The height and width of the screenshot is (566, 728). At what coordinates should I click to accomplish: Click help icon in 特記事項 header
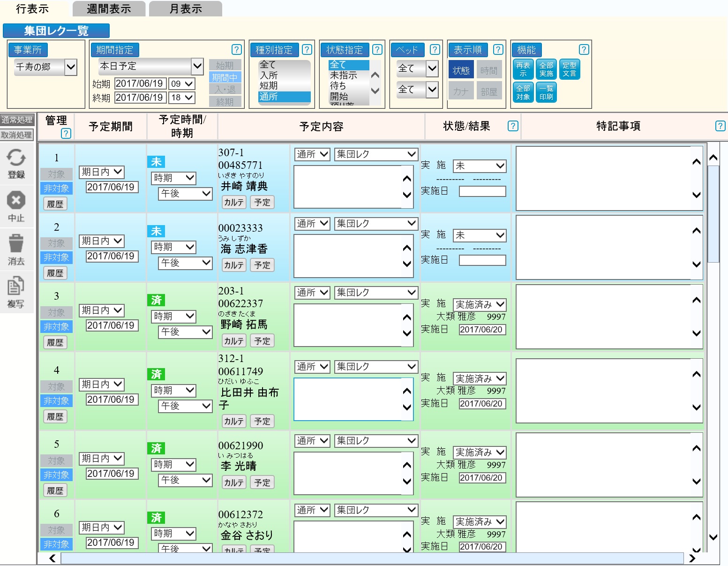(720, 126)
